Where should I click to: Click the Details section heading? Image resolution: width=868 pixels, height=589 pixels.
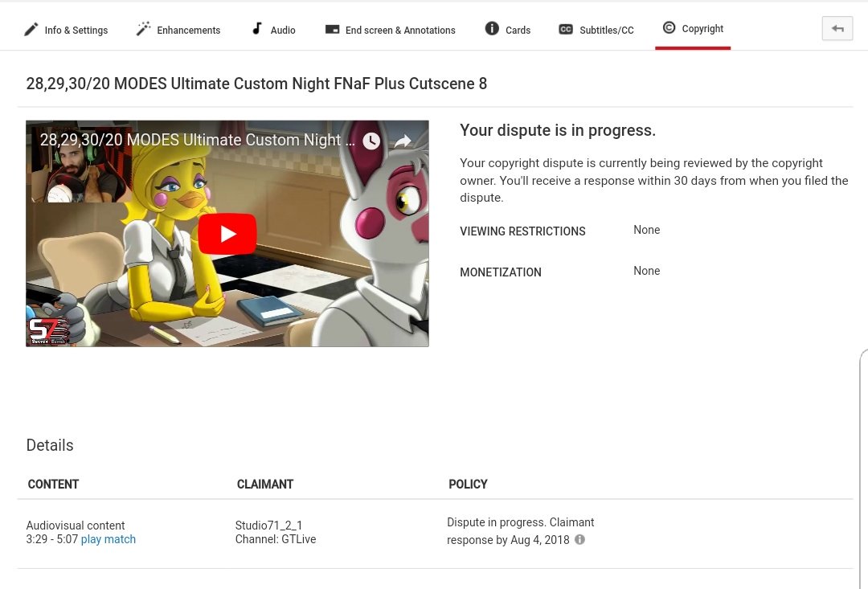[x=50, y=445]
